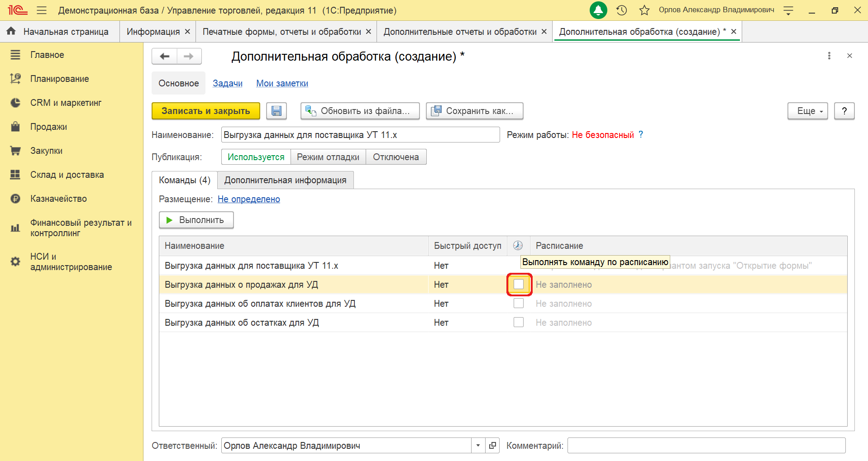868x461 pixels.
Task: Click the Выполнить button
Action: 196,220
